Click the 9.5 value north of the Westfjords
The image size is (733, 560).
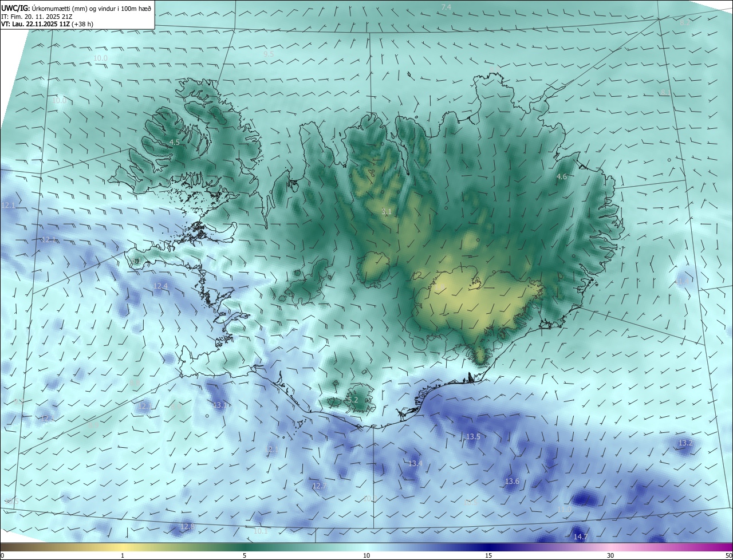point(269,54)
